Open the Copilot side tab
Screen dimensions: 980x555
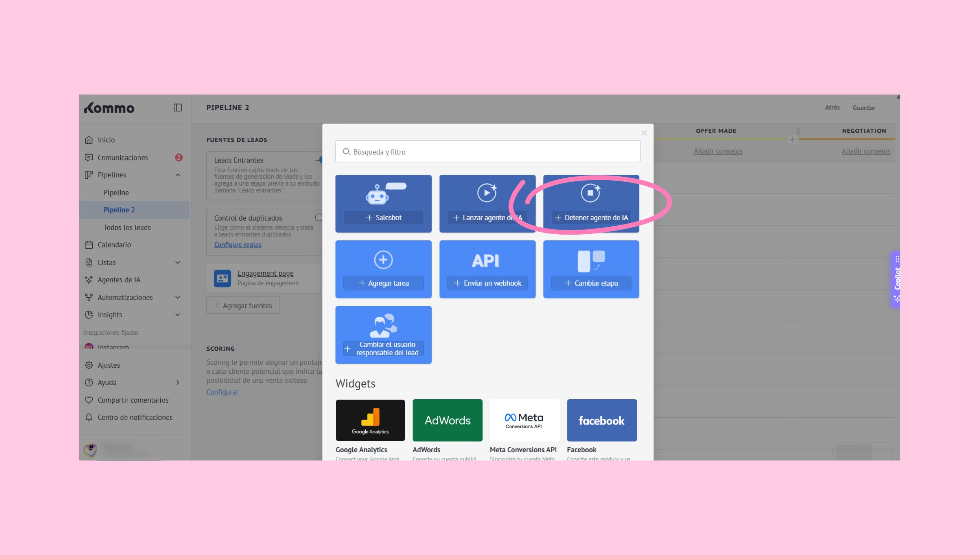pyautogui.click(x=896, y=279)
